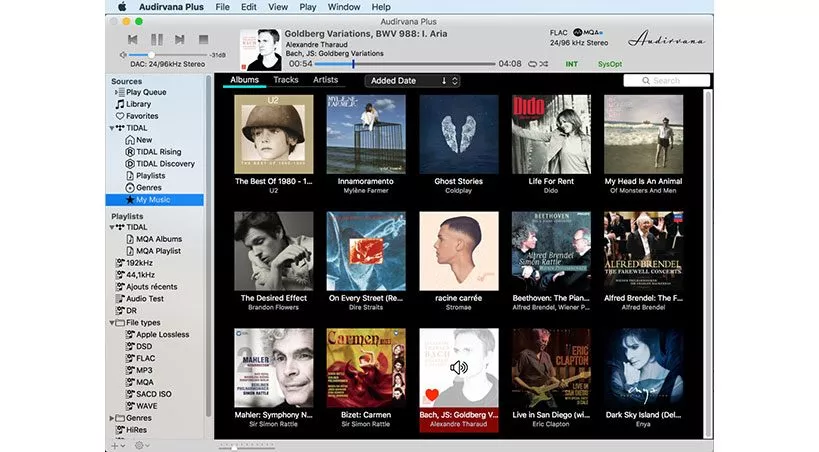The width and height of the screenshot is (819, 452).
Task: Open the Help menu
Action: pyautogui.click(x=381, y=7)
